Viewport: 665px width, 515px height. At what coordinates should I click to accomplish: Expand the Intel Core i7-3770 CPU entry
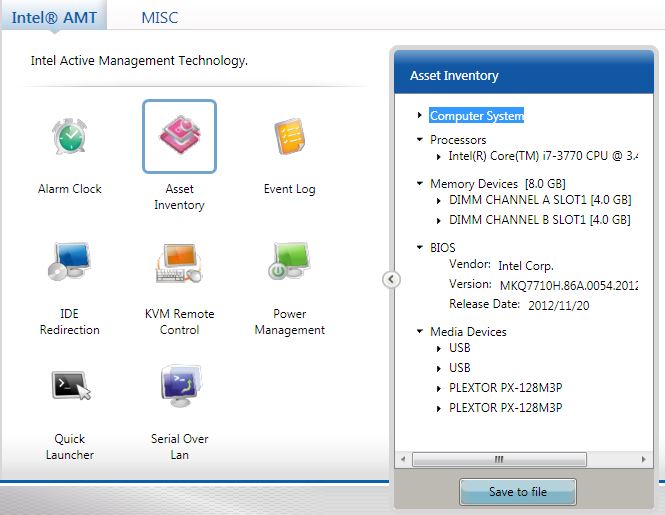439,157
